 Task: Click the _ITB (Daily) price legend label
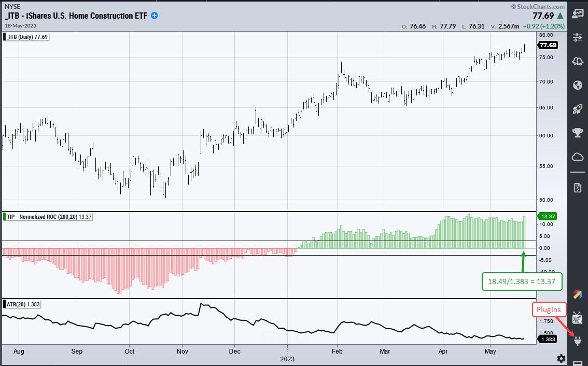(x=26, y=36)
